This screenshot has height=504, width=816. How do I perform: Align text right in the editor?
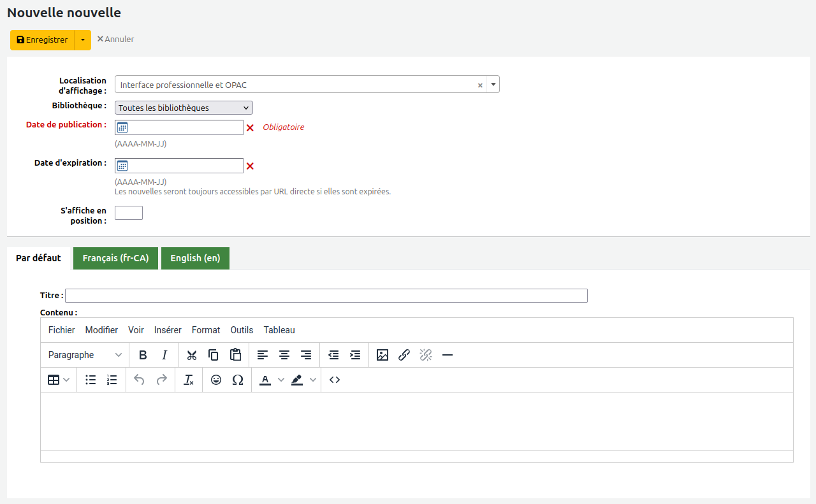(306, 355)
